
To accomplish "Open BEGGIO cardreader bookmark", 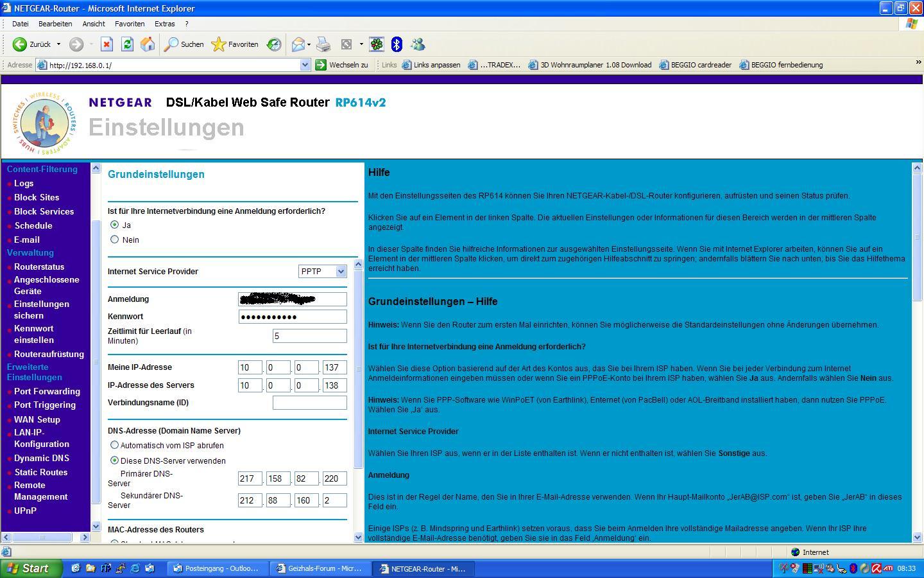I will (696, 65).
